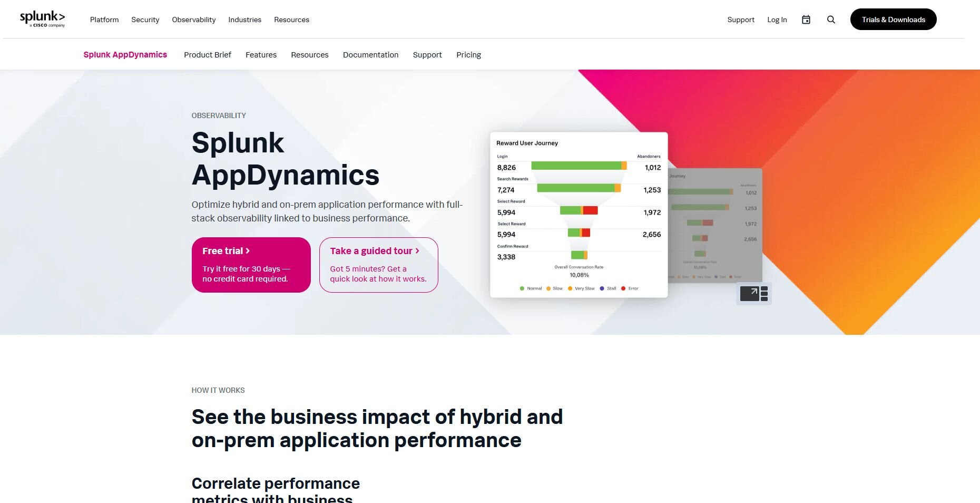Expand the Security navigation menu
Viewport: 980px width, 503px height.
click(145, 20)
